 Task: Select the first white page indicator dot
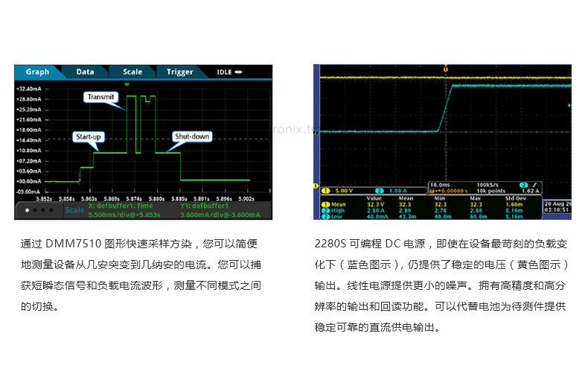tap(27, 210)
